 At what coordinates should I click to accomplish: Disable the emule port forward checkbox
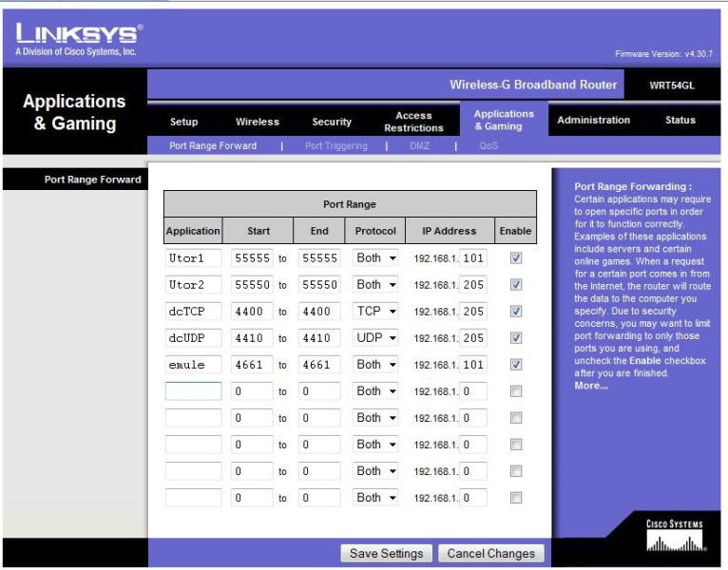tap(516, 365)
